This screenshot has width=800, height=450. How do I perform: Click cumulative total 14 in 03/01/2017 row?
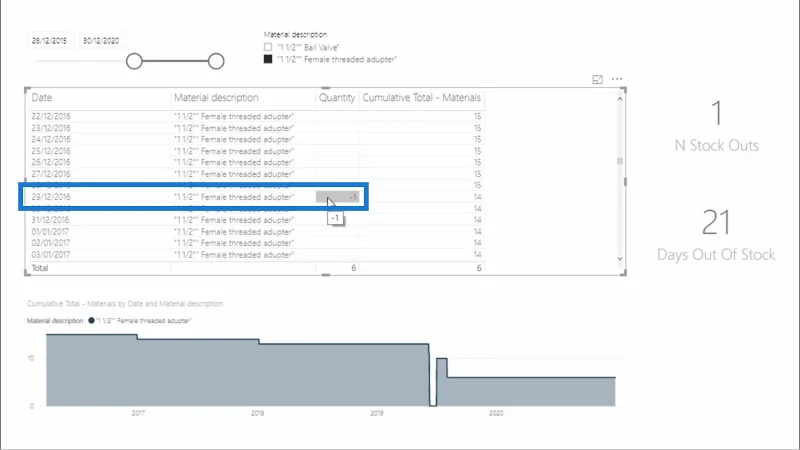click(x=477, y=255)
